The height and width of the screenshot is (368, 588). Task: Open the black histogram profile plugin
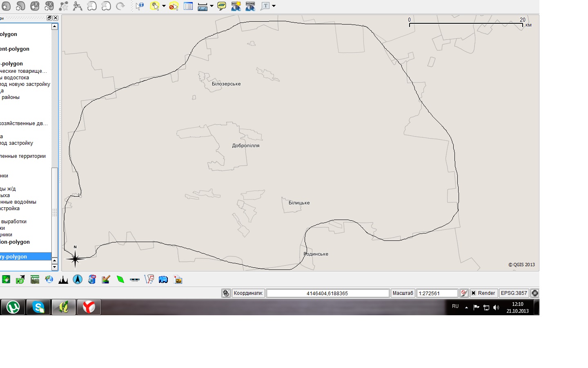point(63,280)
